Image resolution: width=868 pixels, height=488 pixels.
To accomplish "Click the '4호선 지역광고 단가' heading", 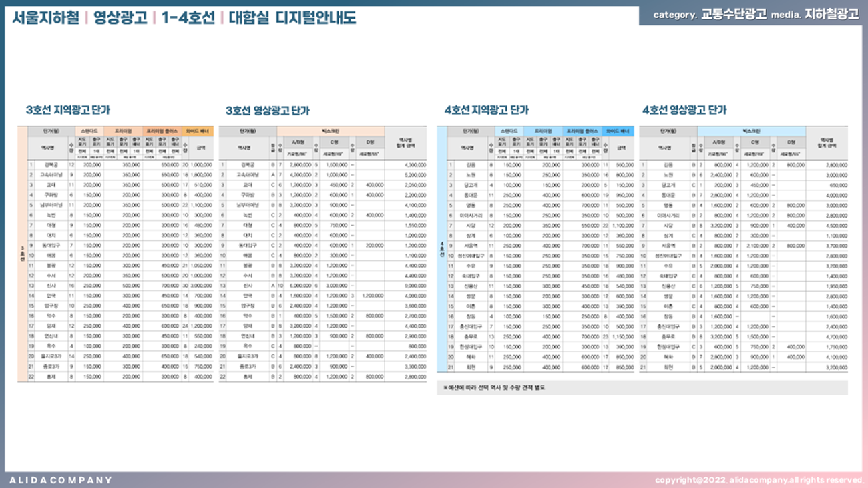I will (485, 111).
